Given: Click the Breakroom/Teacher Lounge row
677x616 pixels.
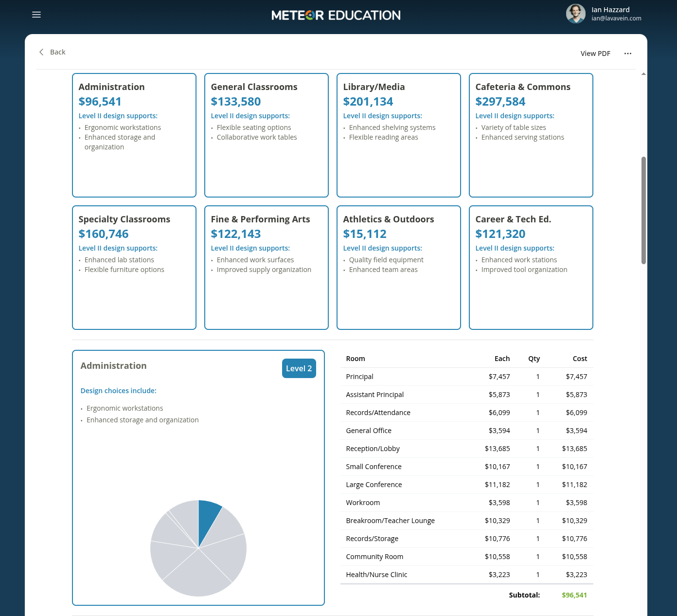Looking at the screenshot, I should (467, 521).
